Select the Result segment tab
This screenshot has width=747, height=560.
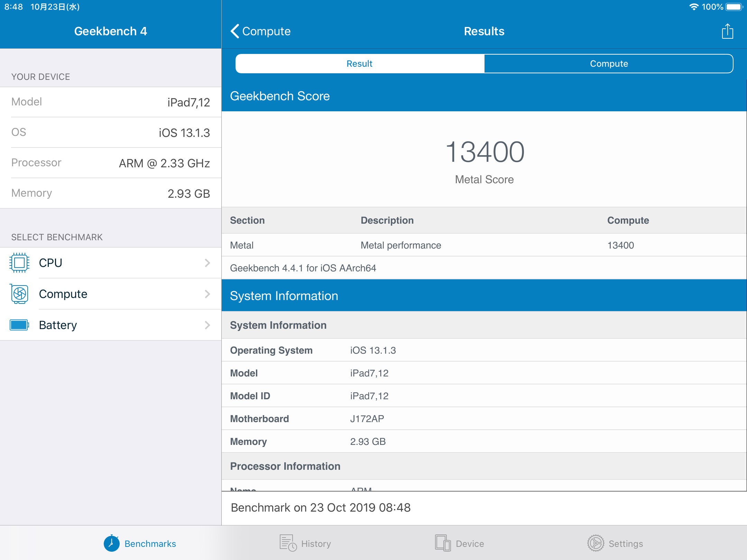point(360,64)
